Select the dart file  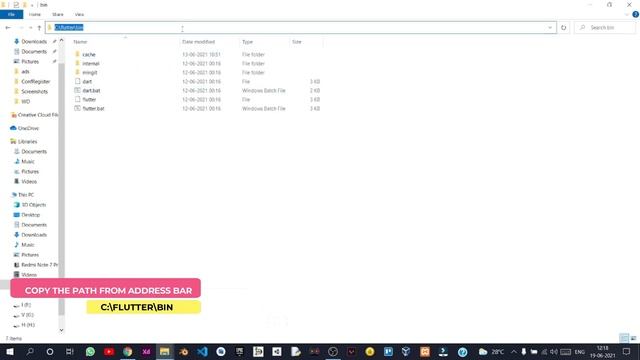coord(87,81)
